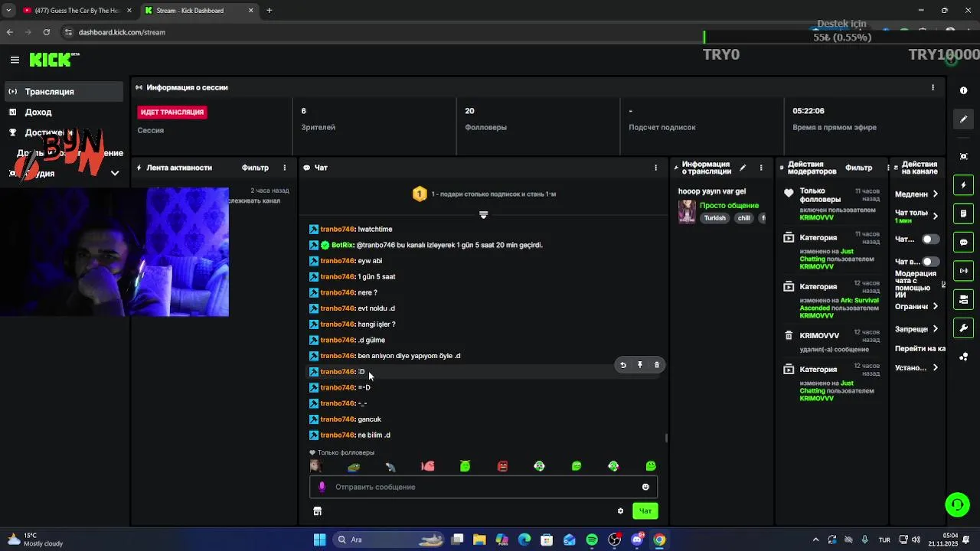Expand the Ограниче... option

tap(916, 307)
